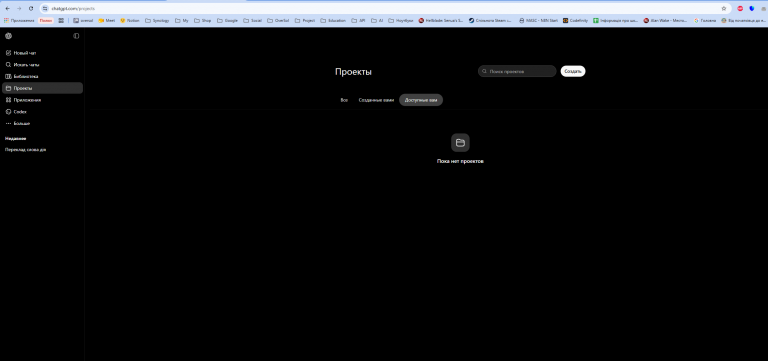Expand the Больше menu in the sidebar
Image resolution: width=768 pixels, height=361 pixels.
(x=42, y=123)
